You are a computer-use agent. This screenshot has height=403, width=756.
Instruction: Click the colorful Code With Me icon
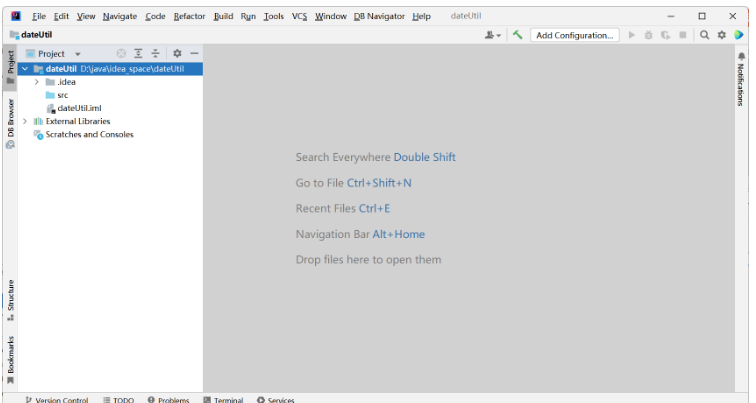(x=739, y=35)
